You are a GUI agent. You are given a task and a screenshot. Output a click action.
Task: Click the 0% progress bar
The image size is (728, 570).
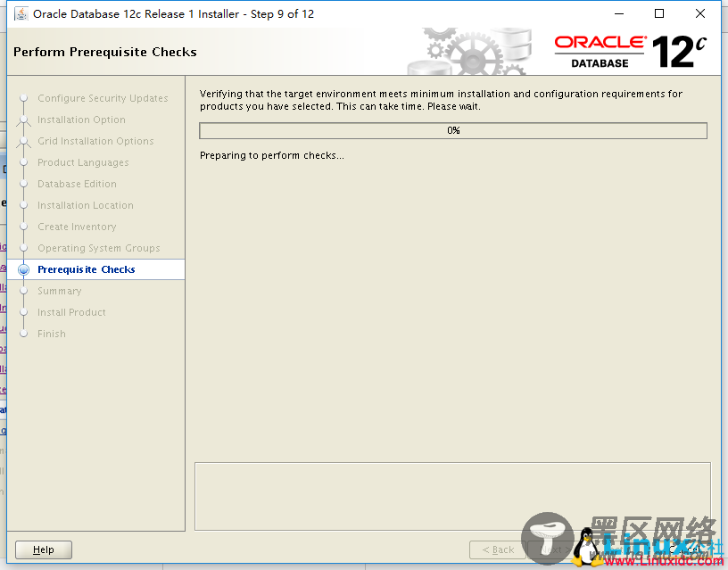click(x=453, y=130)
